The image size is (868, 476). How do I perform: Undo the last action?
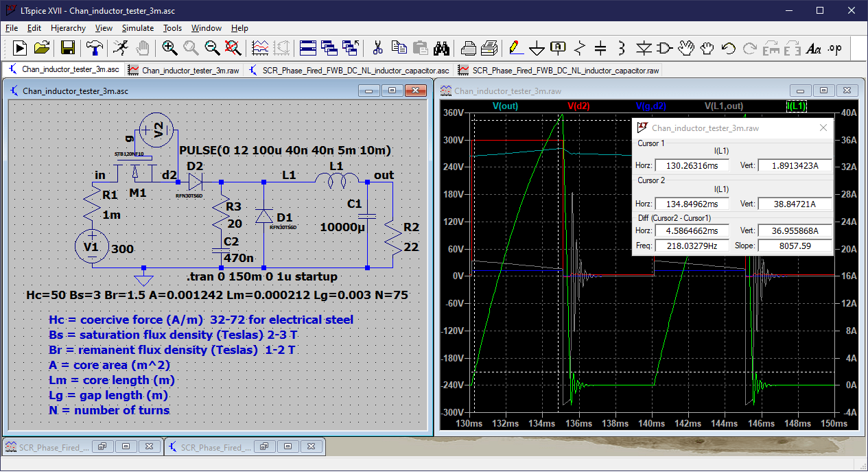click(x=729, y=49)
